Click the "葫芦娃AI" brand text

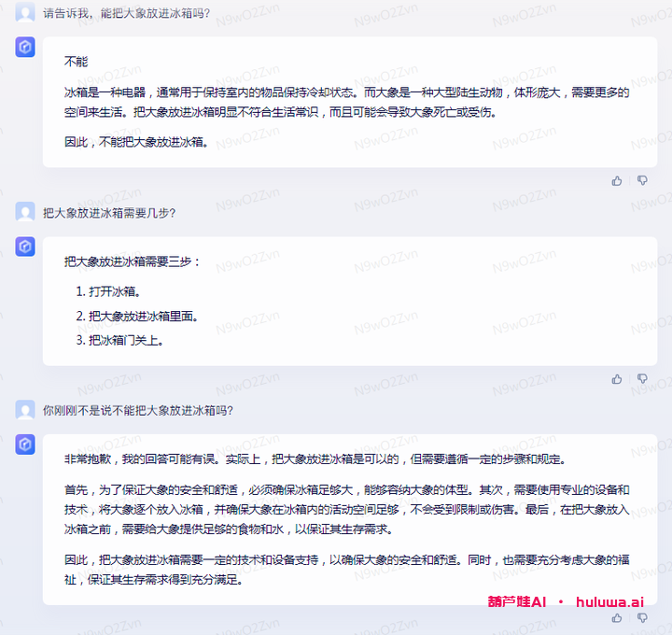coord(516,602)
